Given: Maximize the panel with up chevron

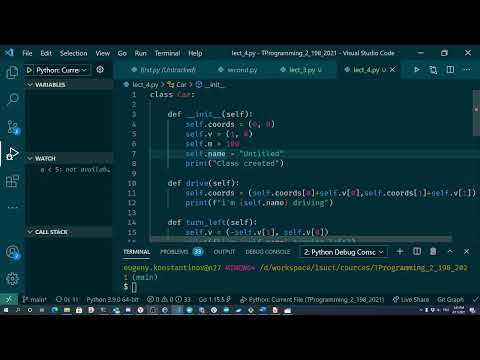Looking at the screenshot, I should tap(450, 252).
